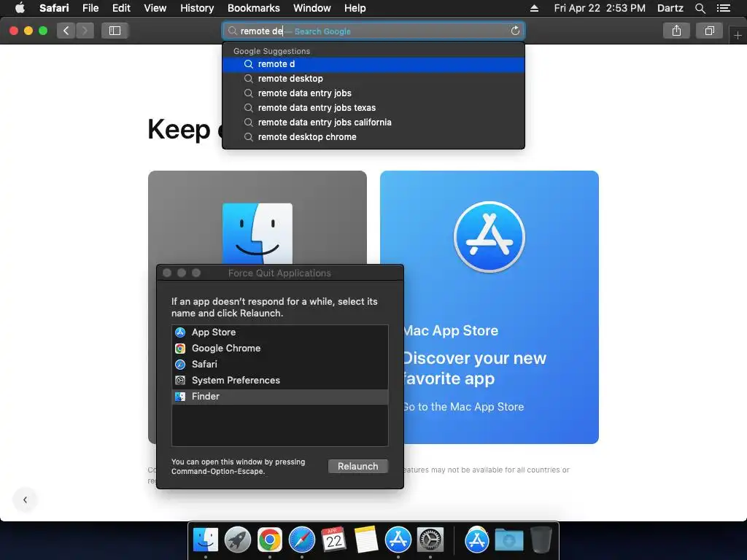The image size is (747, 560).
Task: Open the App Store icon next to Downloads folder
Action: (x=477, y=540)
